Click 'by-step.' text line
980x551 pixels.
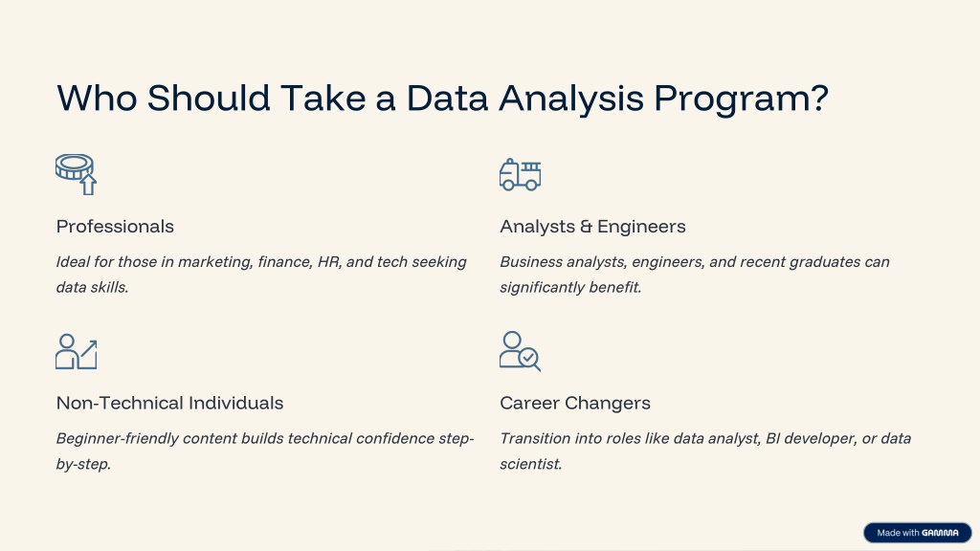coord(84,464)
